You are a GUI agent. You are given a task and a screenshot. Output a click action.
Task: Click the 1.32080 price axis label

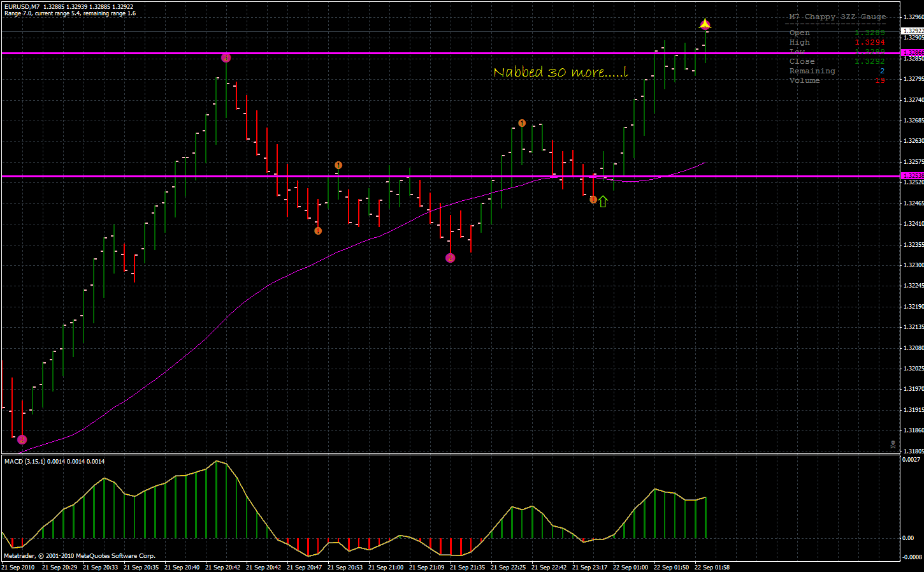(x=913, y=348)
